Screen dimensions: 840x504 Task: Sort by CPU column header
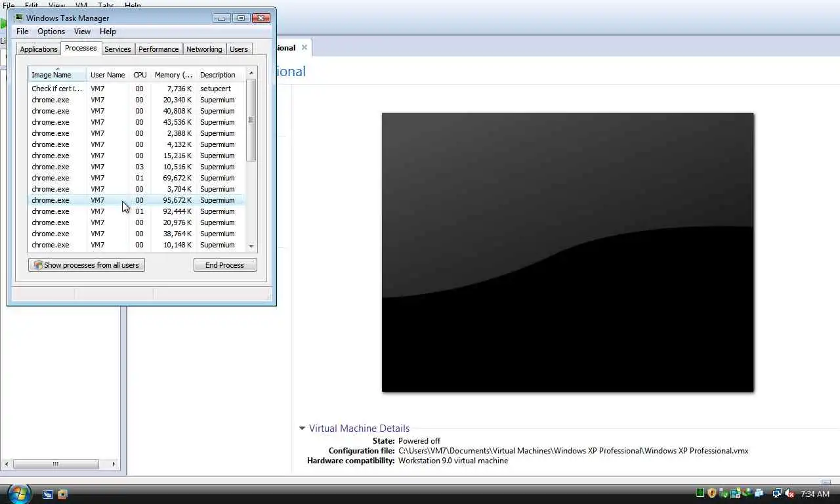point(140,75)
